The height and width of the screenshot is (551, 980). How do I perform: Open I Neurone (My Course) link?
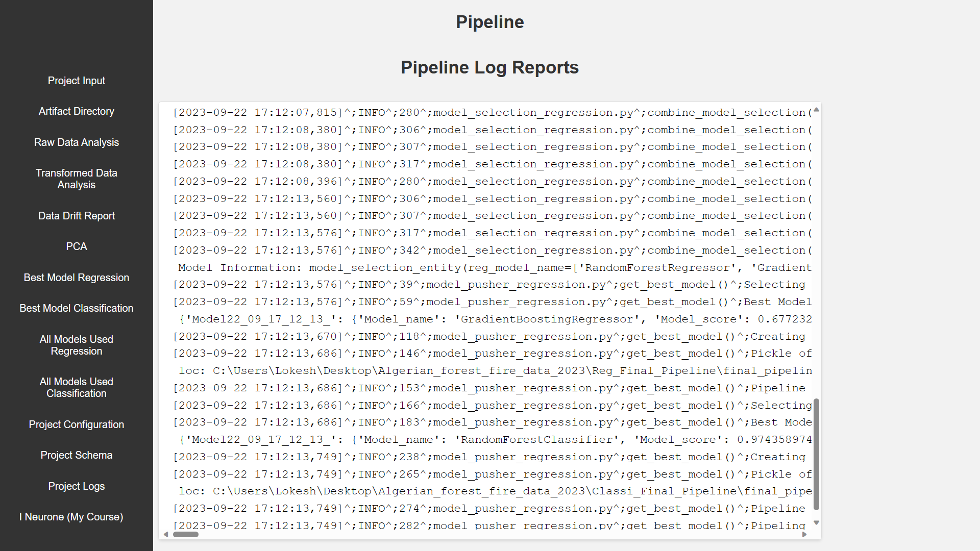71,516
